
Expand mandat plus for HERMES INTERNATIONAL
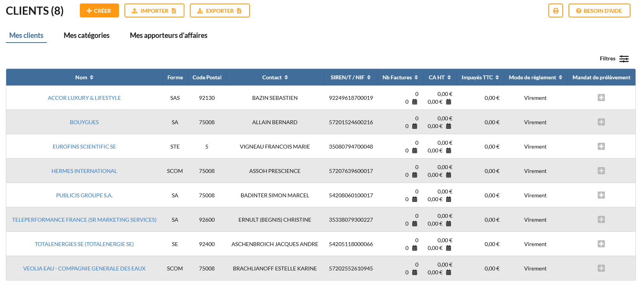tap(601, 171)
